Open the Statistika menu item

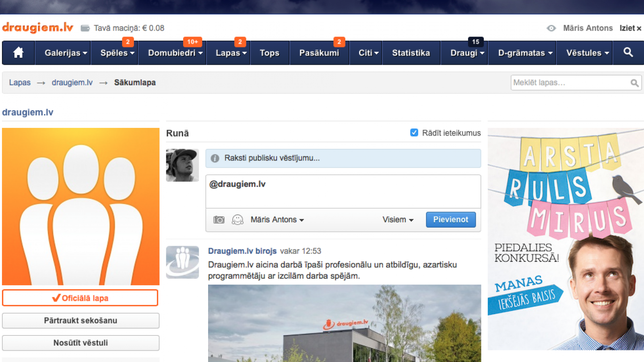(411, 53)
